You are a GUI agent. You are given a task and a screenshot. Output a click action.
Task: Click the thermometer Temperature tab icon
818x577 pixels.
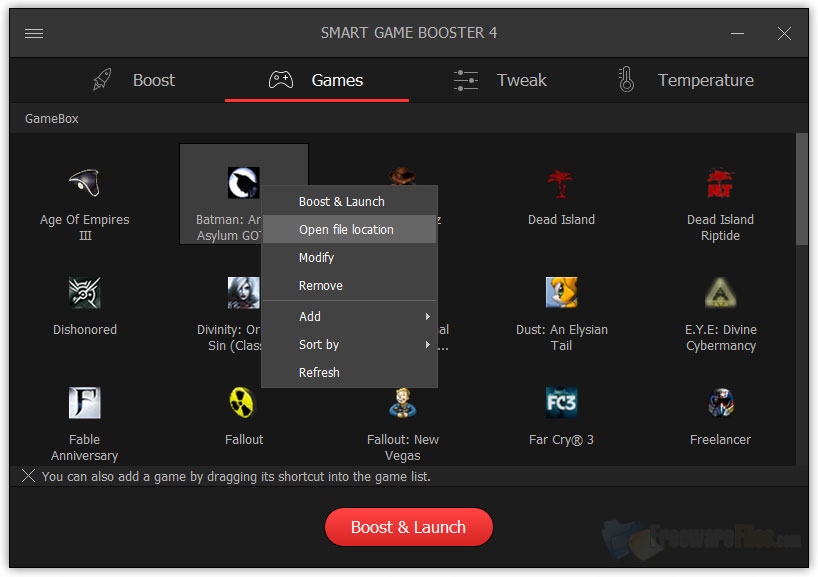pos(624,79)
